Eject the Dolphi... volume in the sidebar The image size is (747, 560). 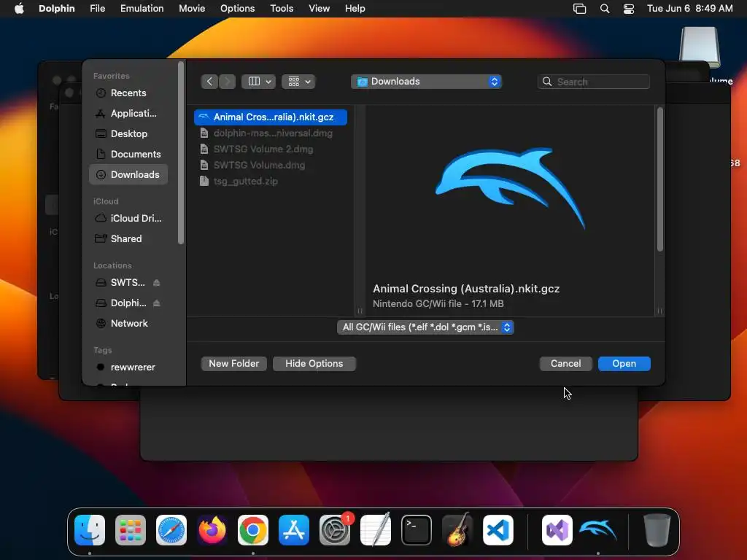click(156, 303)
